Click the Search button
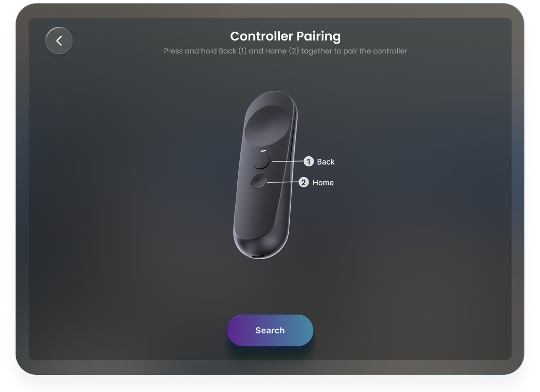The image size is (540, 392). coord(270,330)
